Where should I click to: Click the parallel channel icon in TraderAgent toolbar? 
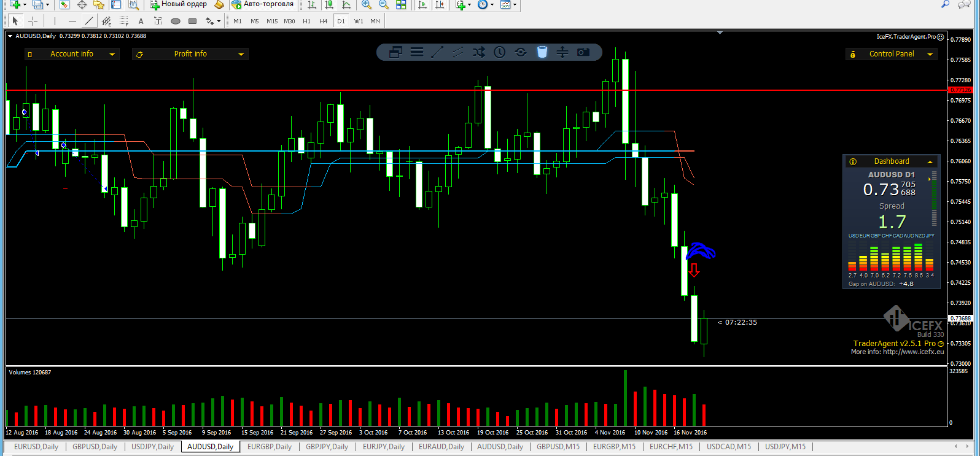[458, 52]
